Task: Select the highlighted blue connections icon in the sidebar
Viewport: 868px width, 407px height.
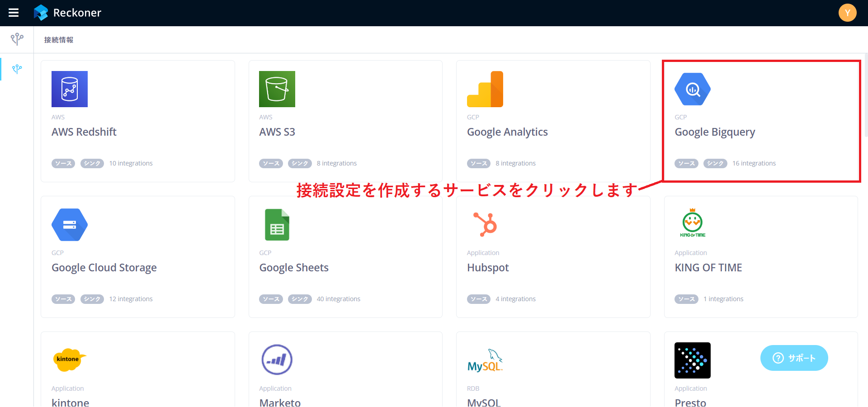Action: click(x=17, y=69)
